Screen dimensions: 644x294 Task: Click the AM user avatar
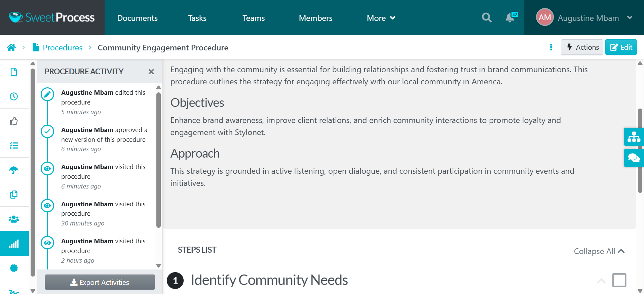(x=545, y=17)
